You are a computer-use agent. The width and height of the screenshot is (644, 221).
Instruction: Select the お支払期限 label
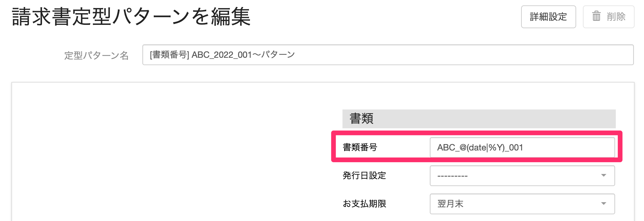click(364, 204)
